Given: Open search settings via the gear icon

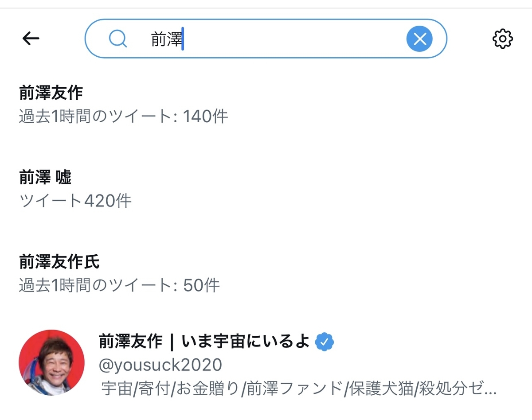Looking at the screenshot, I should click(x=503, y=39).
